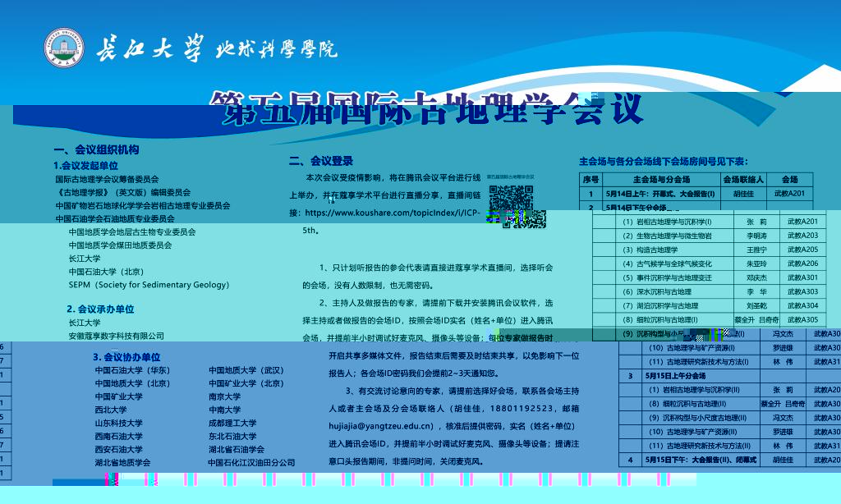Click the 序号 table column header
The image size is (841, 504).
[x=591, y=179]
